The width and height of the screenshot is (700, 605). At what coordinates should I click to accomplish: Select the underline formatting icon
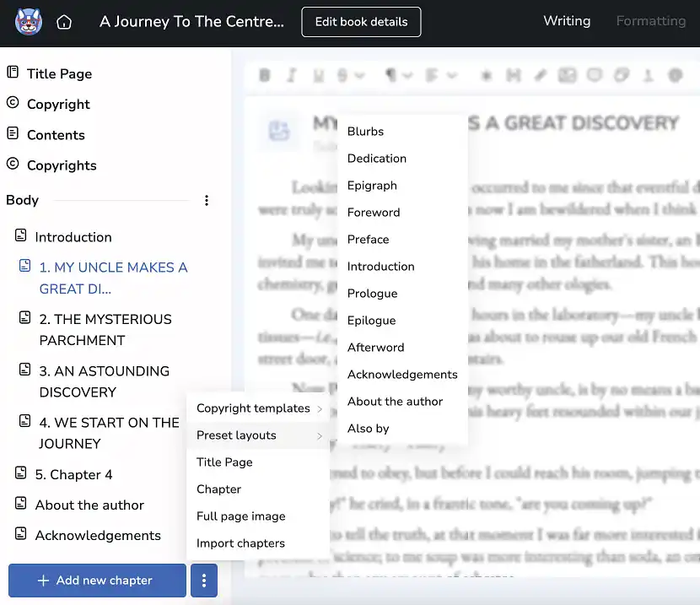319,74
